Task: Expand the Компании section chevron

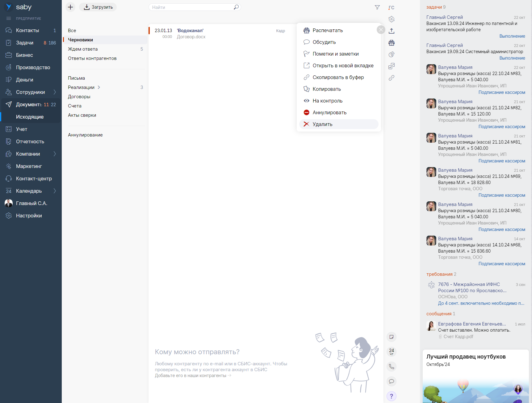Action: click(55, 154)
